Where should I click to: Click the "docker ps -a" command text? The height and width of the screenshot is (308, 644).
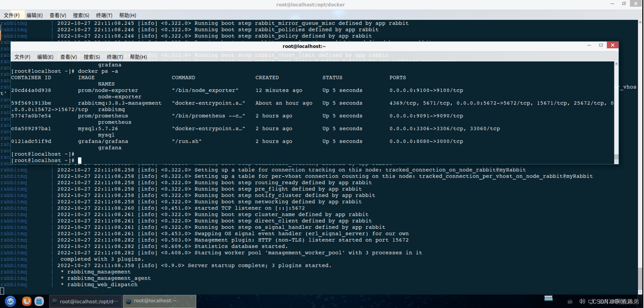98,71
